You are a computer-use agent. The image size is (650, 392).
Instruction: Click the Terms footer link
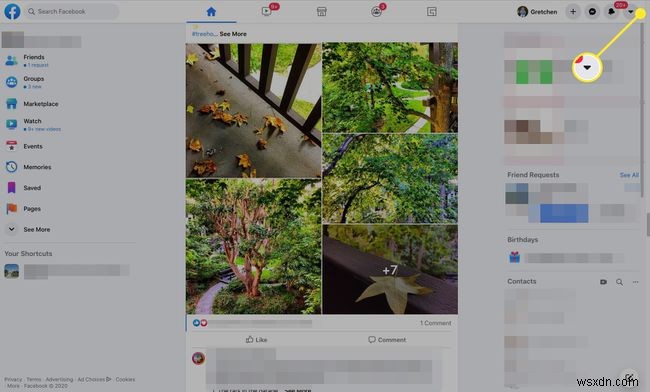(34, 379)
